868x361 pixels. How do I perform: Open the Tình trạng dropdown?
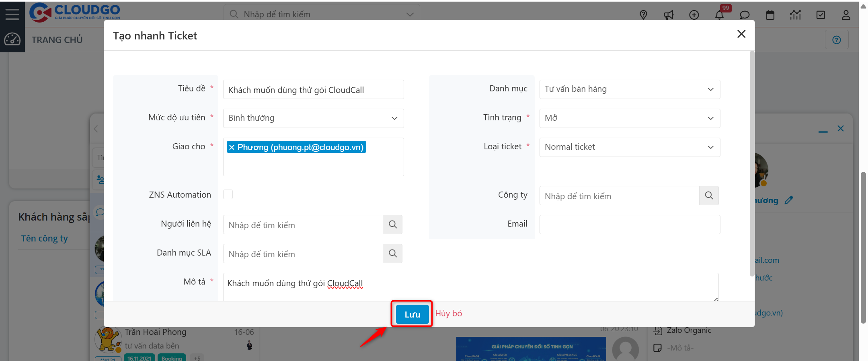(x=630, y=118)
